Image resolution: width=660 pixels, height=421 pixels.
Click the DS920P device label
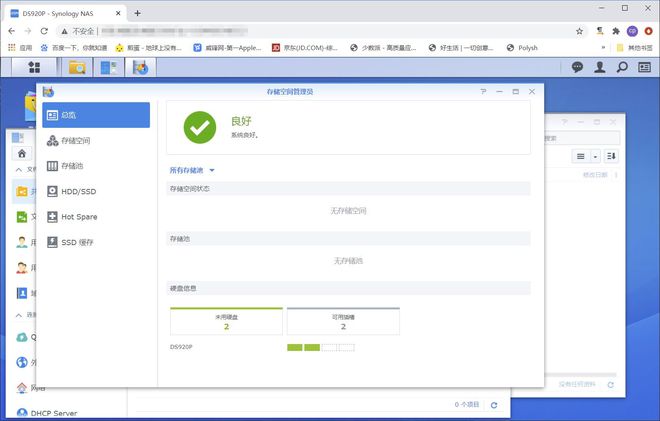click(181, 347)
